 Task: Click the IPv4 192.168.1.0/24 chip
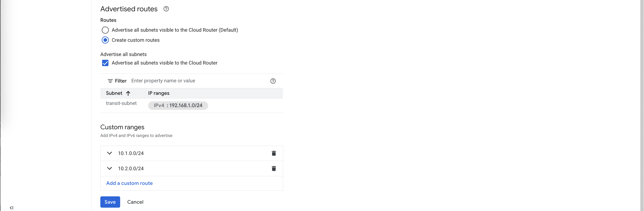[x=178, y=106]
